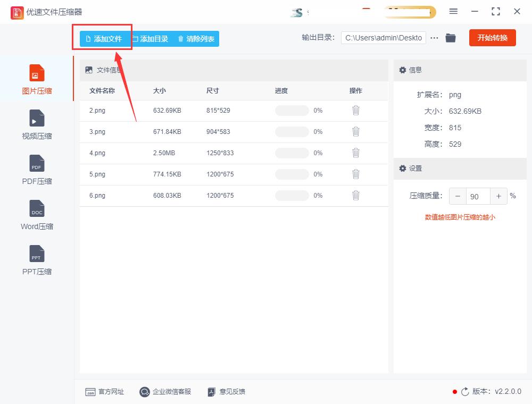Click the compression quality input showing 90
The image size is (532, 404).
tap(478, 196)
